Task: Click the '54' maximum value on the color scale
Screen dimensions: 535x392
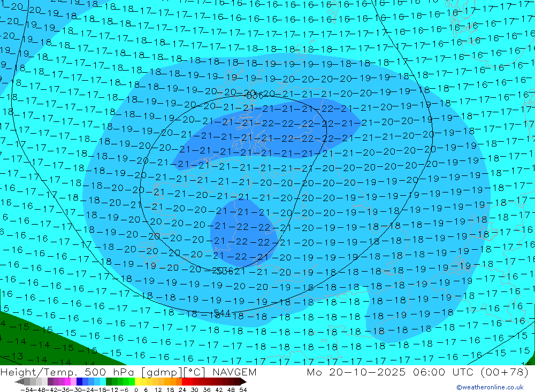Action: (x=243, y=390)
